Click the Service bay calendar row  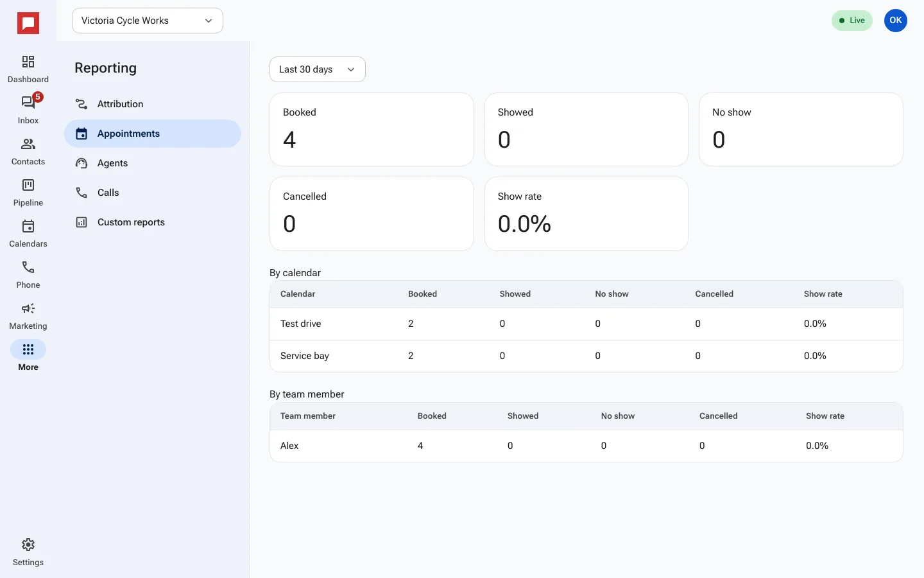(586, 356)
